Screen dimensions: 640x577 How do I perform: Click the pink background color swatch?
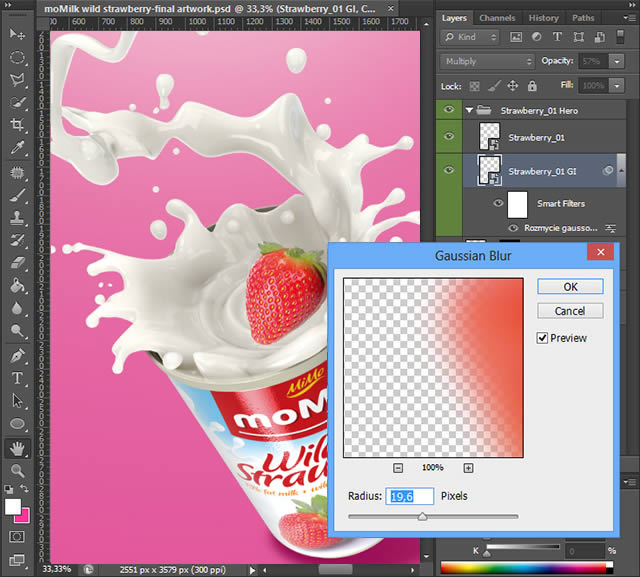click(x=24, y=518)
